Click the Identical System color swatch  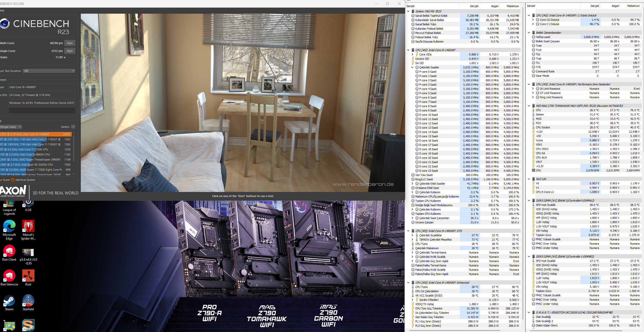[x=13, y=180]
